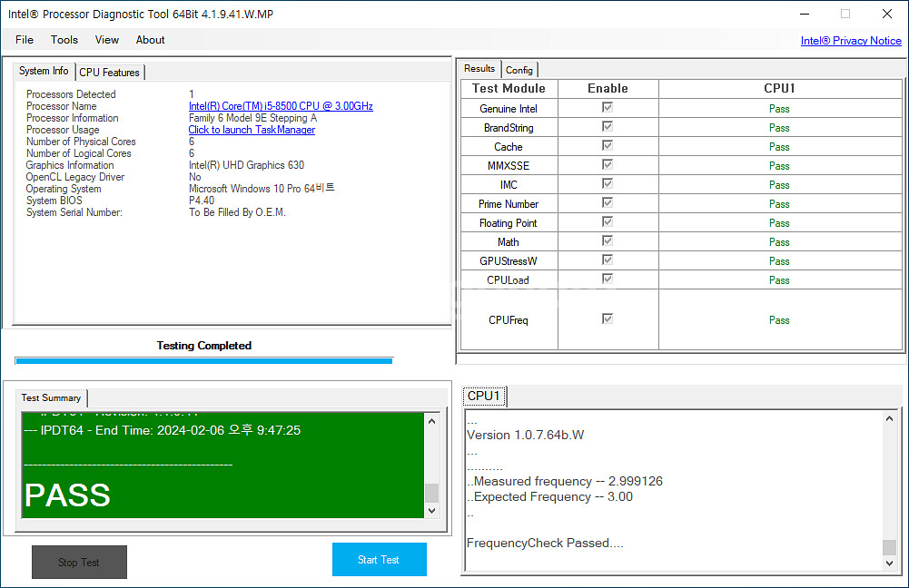Image resolution: width=909 pixels, height=588 pixels.
Task: Click the Enable column header
Action: [608, 89]
